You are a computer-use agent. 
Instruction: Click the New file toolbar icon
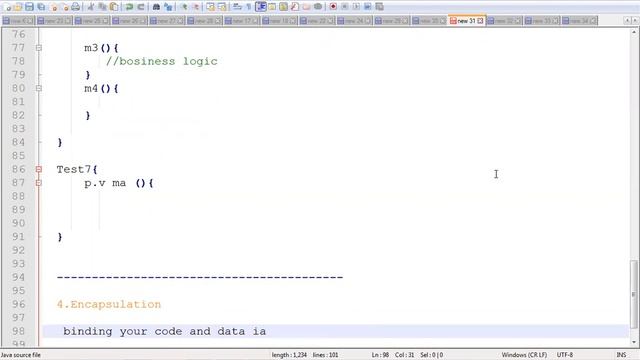point(7,7)
